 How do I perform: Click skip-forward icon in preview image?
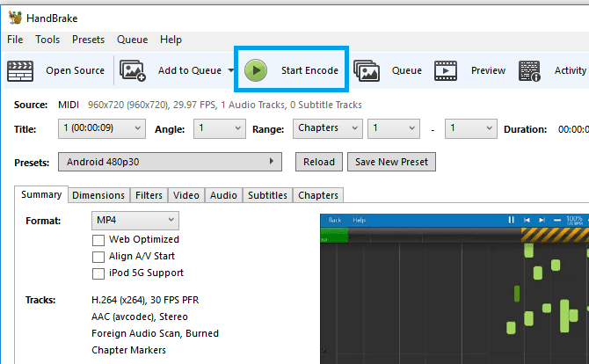[542, 220]
